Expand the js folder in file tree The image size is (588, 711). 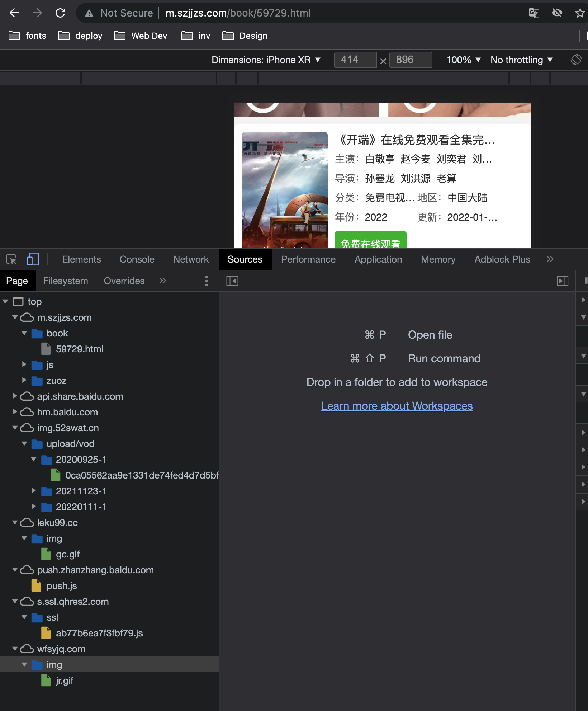click(24, 365)
